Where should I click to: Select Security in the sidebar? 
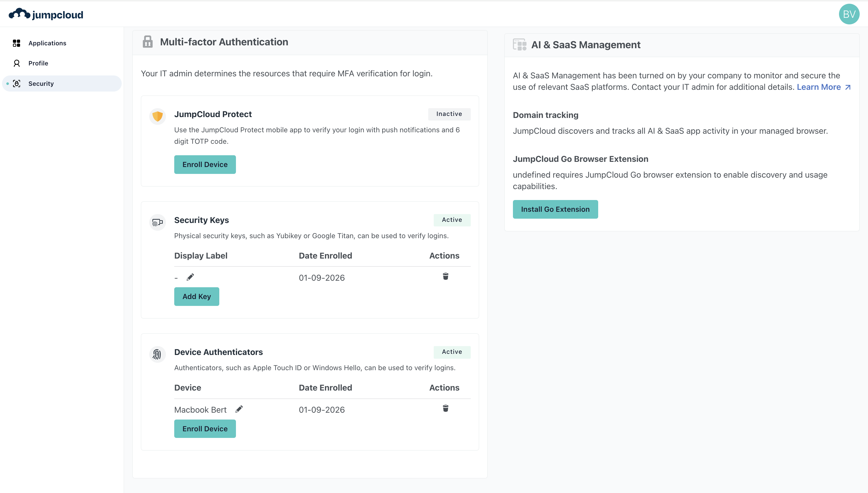(41, 84)
